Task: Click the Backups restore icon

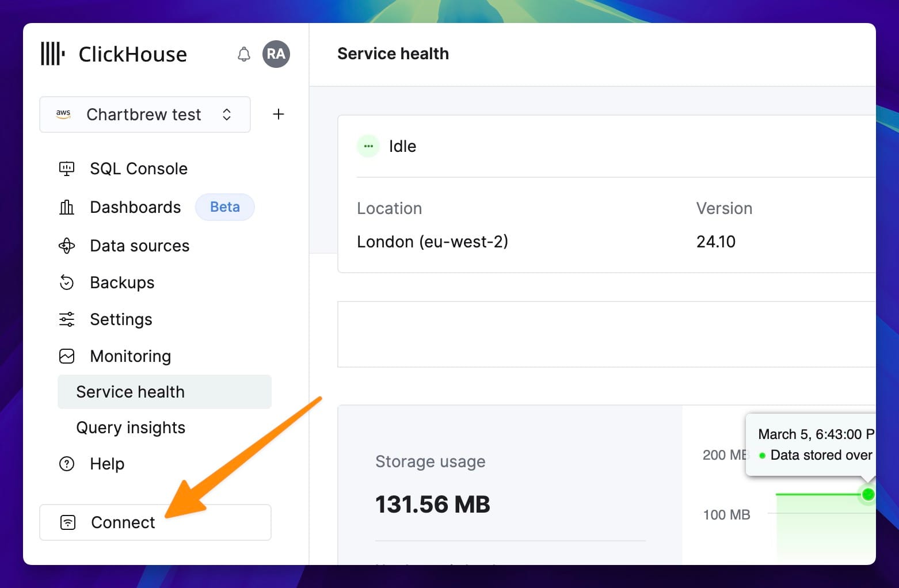Action: (x=67, y=282)
